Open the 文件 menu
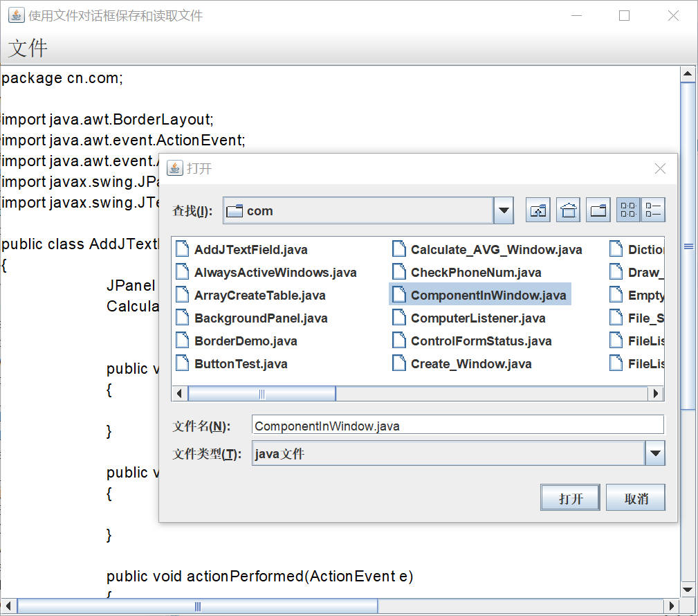 (x=26, y=48)
